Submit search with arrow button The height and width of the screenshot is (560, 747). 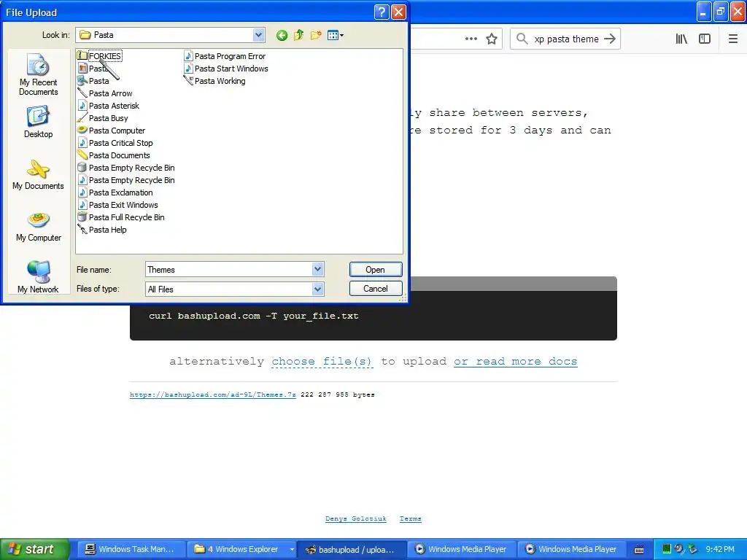(x=610, y=39)
